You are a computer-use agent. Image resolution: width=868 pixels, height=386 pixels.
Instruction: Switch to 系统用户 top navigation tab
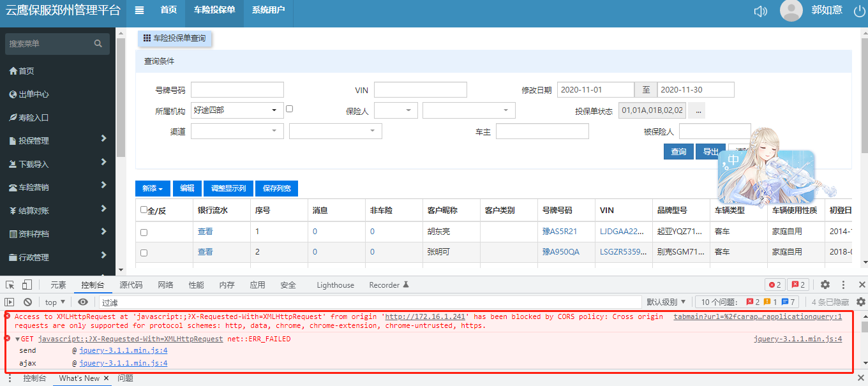tap(268, 10)
